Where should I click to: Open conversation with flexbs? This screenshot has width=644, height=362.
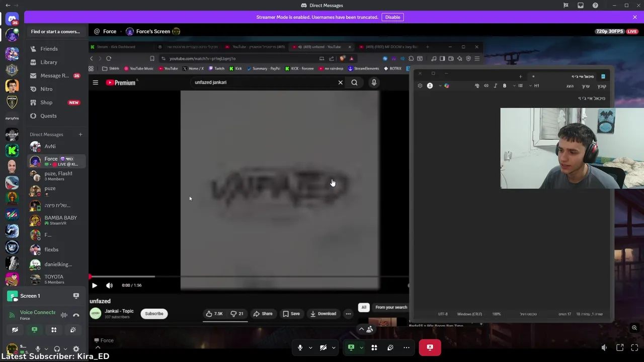click(x=55, y=249)
